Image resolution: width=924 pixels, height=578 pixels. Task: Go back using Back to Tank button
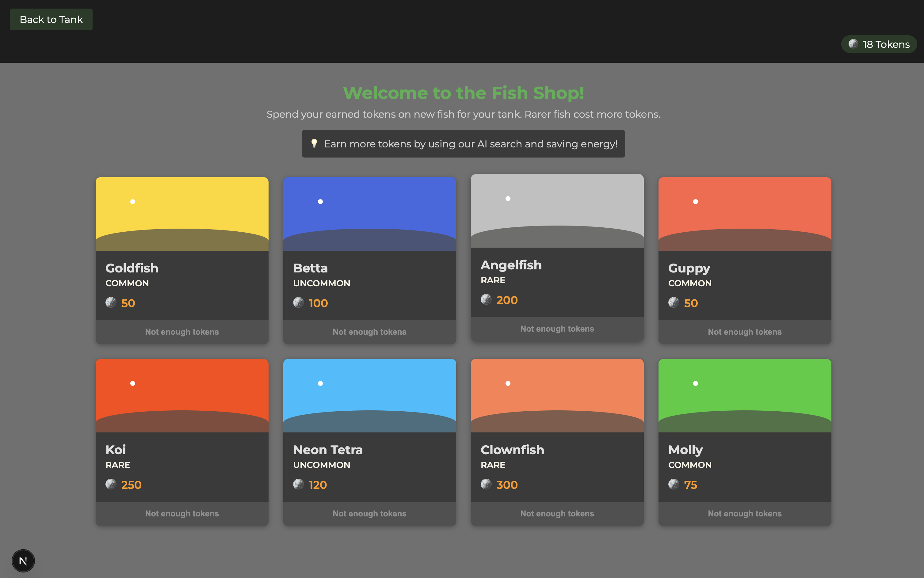[x=51, y=20]
